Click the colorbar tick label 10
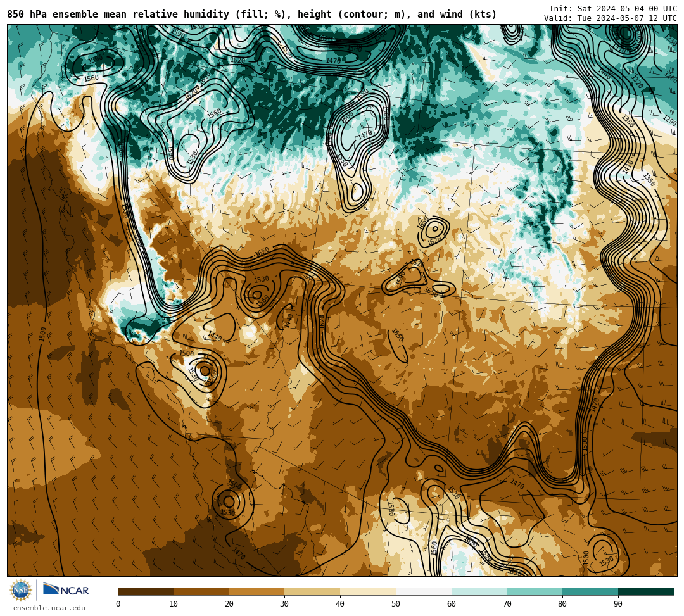 point(174,604)
